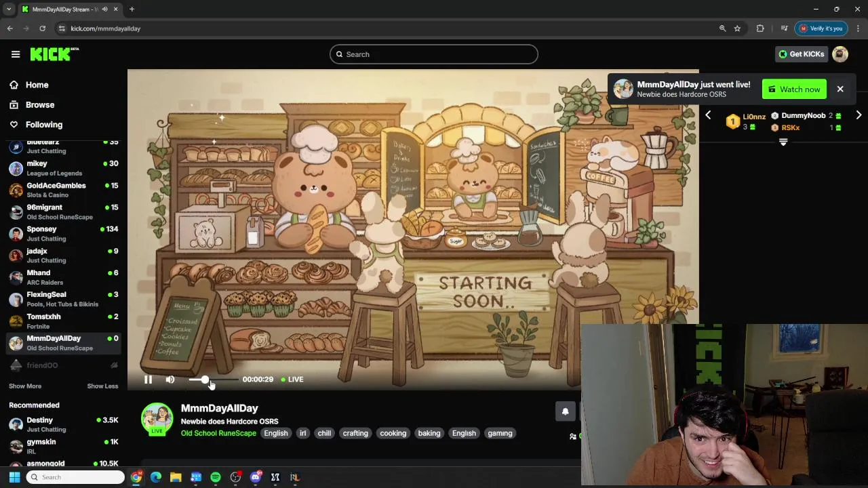The height and width of the screenshot is (488, 868).
Task: Click first English tag
Action: tap(276, 433)
